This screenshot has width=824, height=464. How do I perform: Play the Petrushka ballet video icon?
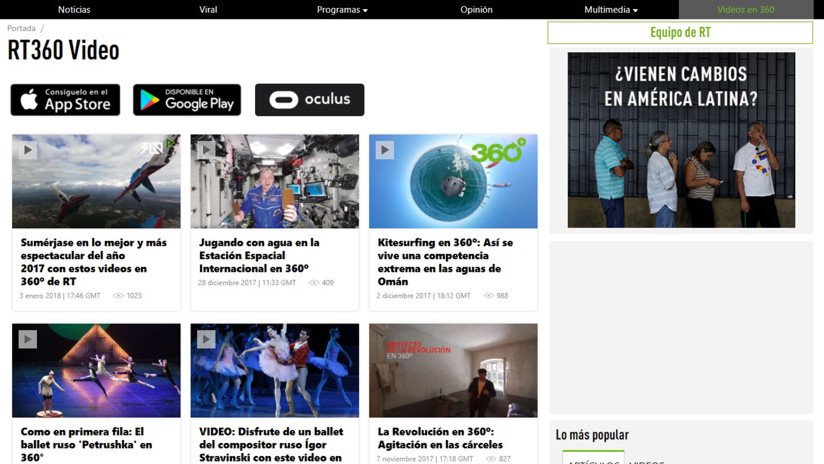28,339
